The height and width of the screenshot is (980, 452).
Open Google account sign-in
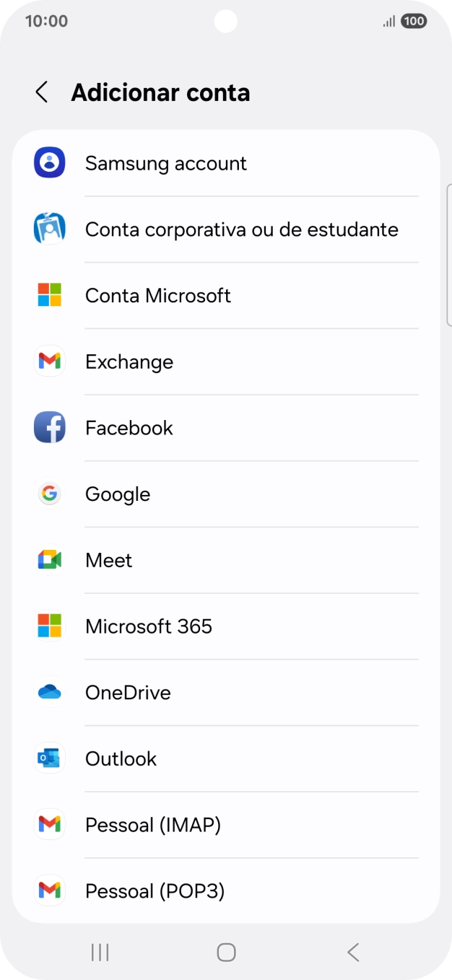(118, 494)
